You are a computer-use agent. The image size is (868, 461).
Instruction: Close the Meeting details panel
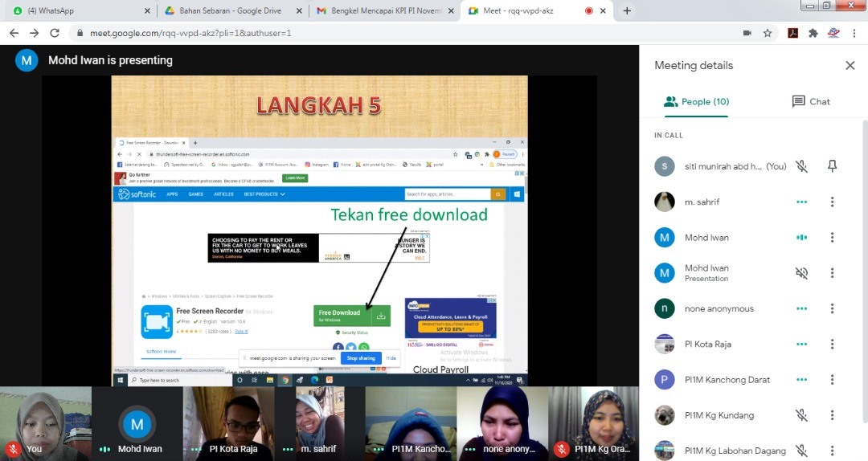click(850, 66)
